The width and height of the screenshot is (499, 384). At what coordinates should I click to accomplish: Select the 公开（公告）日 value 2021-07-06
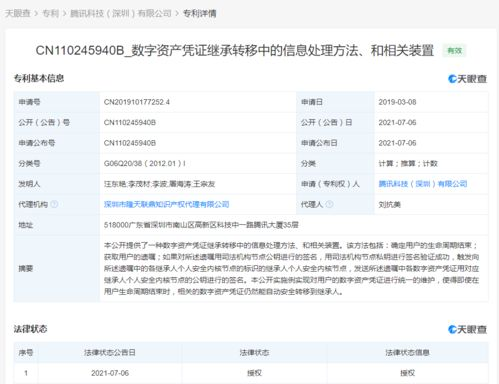coord(397,122)
